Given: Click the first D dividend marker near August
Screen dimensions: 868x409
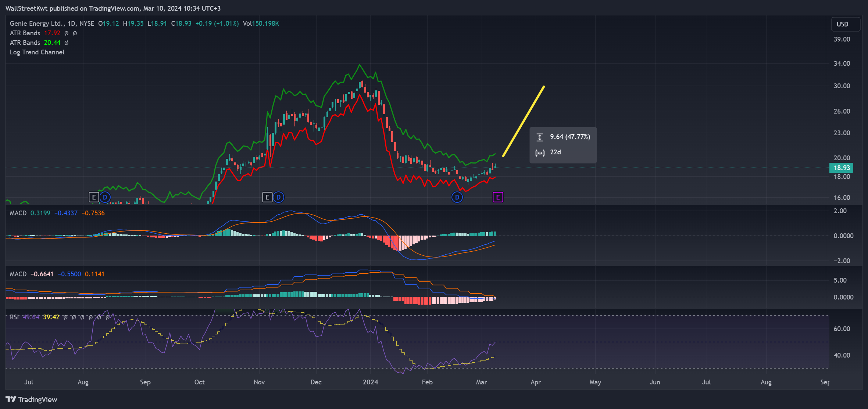Looking at the screenshot, I should click(105, 197).
